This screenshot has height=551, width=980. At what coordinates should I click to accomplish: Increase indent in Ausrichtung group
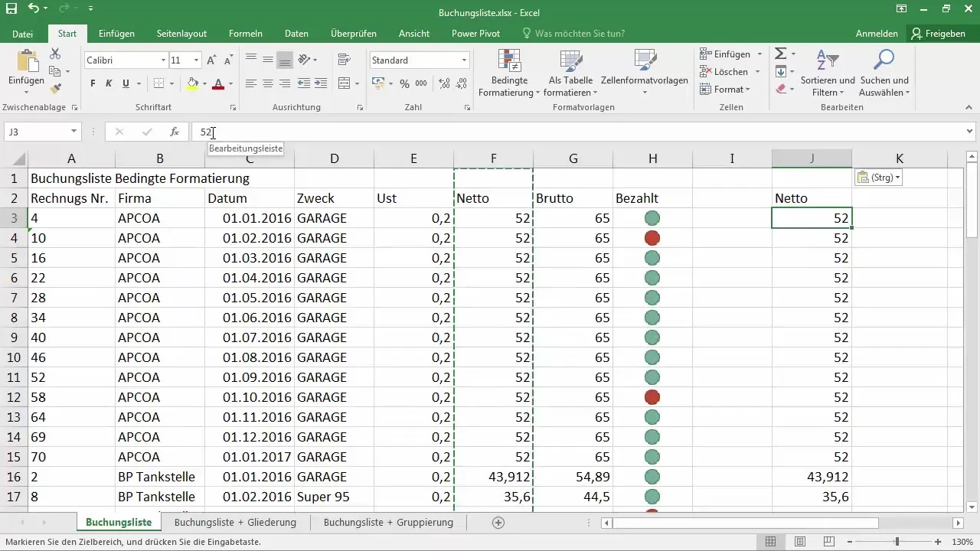tap(321, 83)
